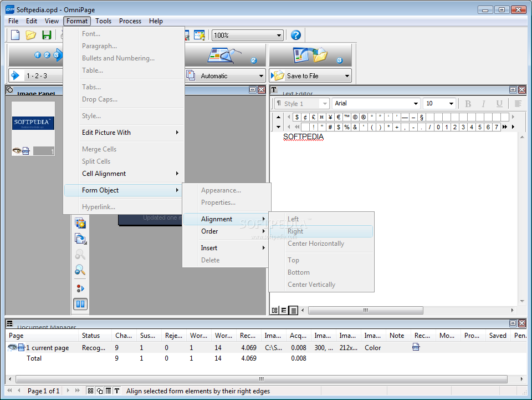Expand the Cell Alignment submenu
This screenshot has height=400, width=532.
tap(124, 174)
